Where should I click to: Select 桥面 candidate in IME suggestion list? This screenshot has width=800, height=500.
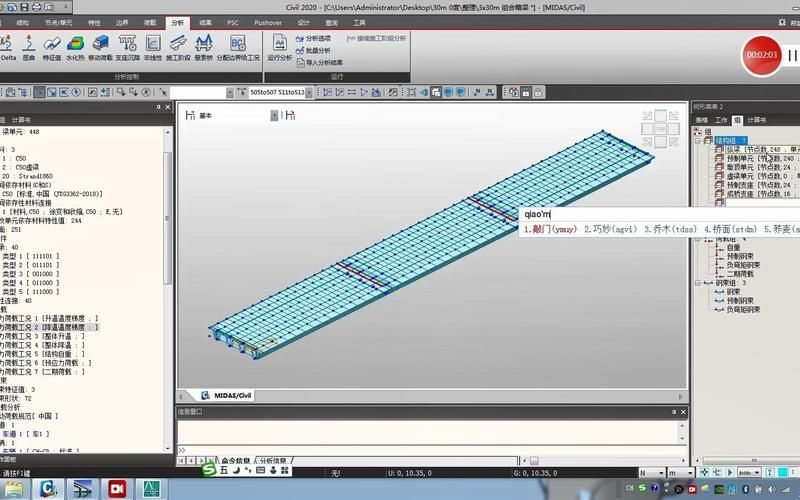pyautogui.click(x=733, y=229)
